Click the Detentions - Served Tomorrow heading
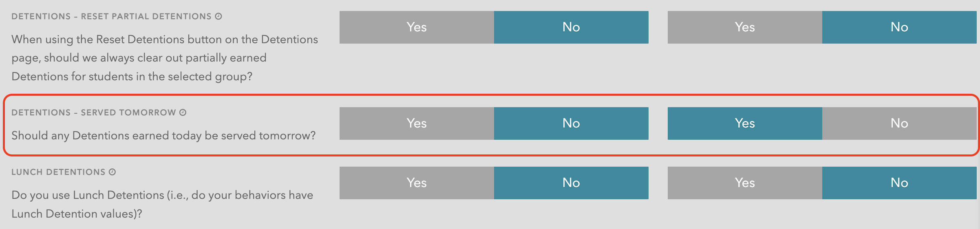 [x=94, y=112]
